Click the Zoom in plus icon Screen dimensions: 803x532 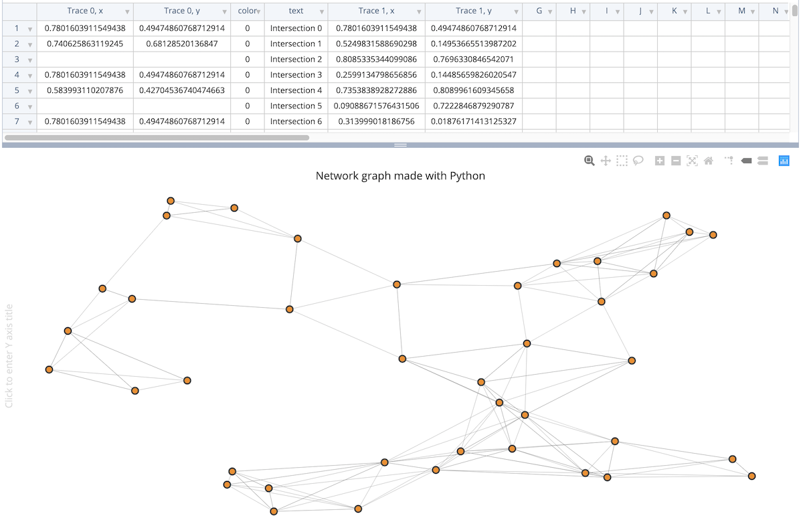click(x=660, y=161)
